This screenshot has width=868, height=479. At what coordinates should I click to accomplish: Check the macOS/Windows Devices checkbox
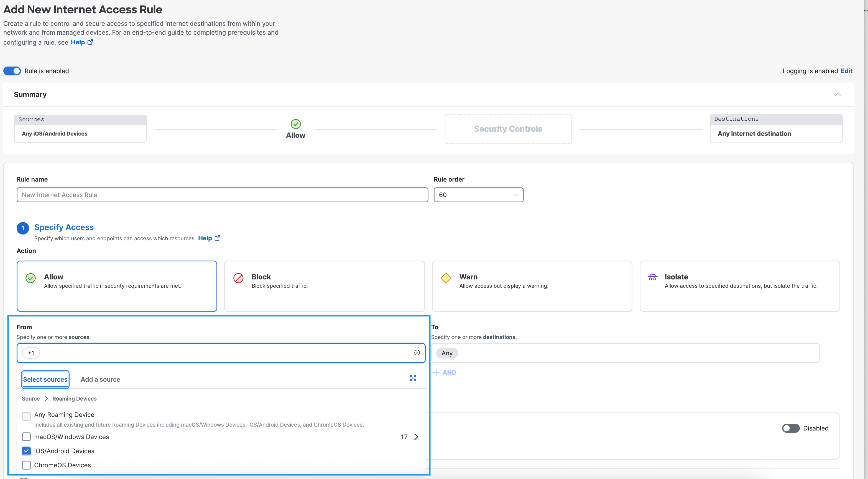26,437
